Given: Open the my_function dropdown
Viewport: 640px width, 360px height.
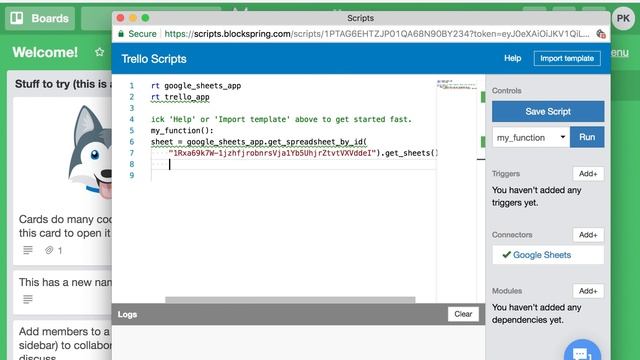Looking at the screenshot, I should coord(531,138).
